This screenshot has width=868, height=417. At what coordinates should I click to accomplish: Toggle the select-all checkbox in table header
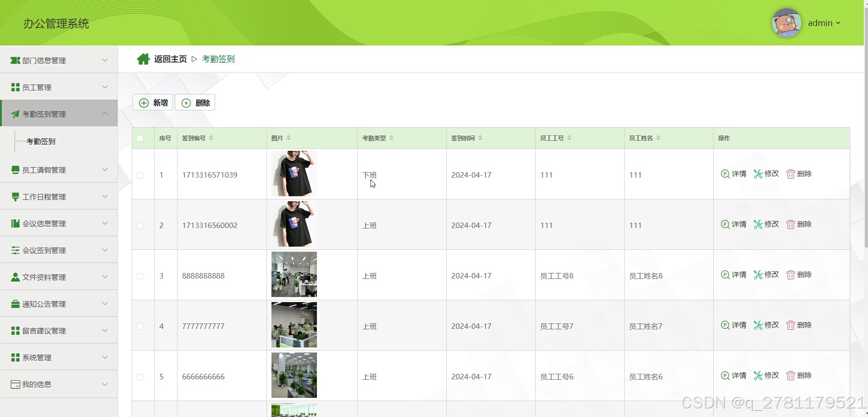[140, 138]
